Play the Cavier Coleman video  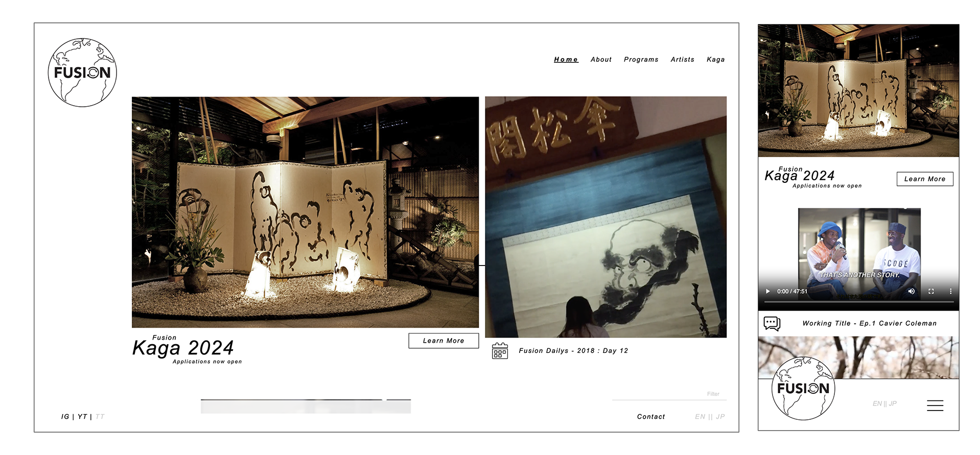767,291
